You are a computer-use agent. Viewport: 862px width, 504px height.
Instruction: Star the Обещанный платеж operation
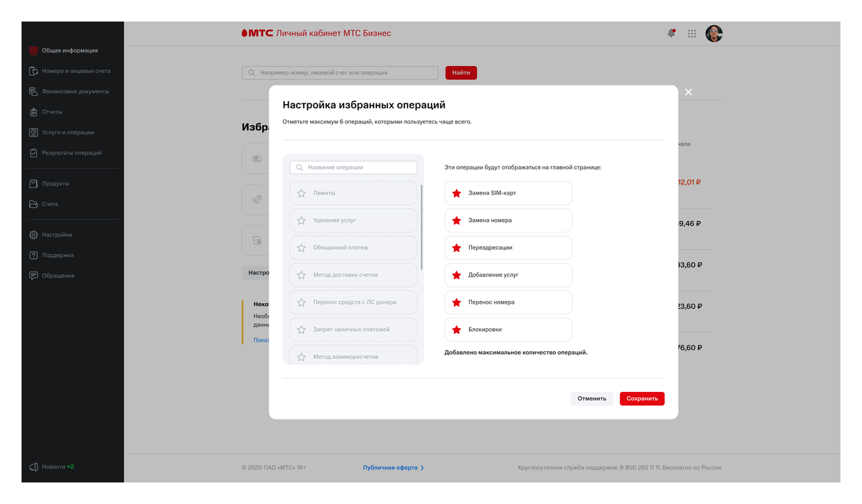point(302,248)
